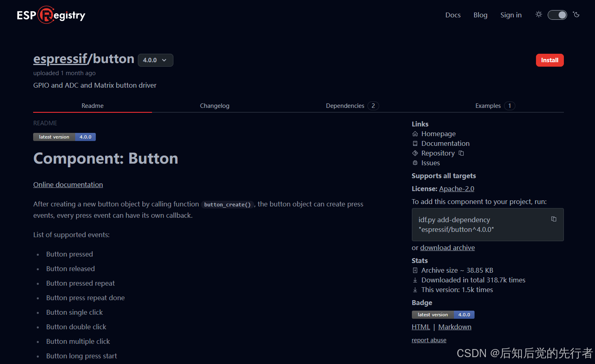Screen dimensions: 595x364
Task: Click the Repository git icon
Action: coord(415,153)
